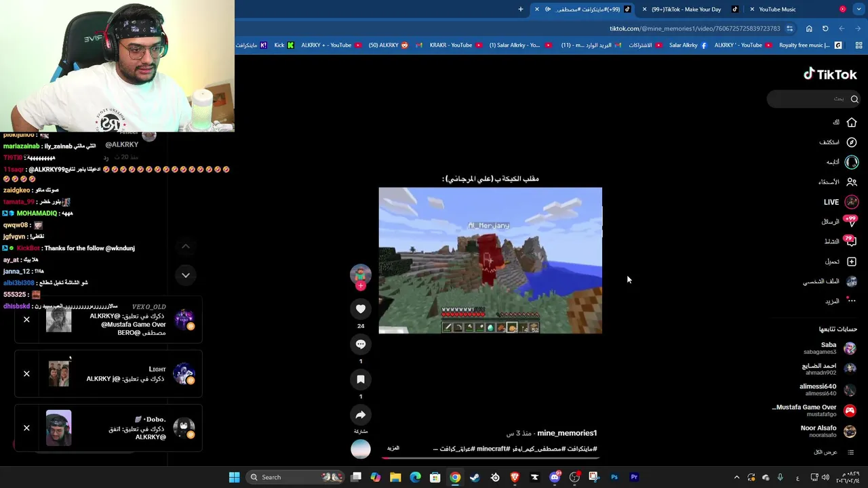
Task: Open Discord from the taskbar
Action: (x=555, y=477)
